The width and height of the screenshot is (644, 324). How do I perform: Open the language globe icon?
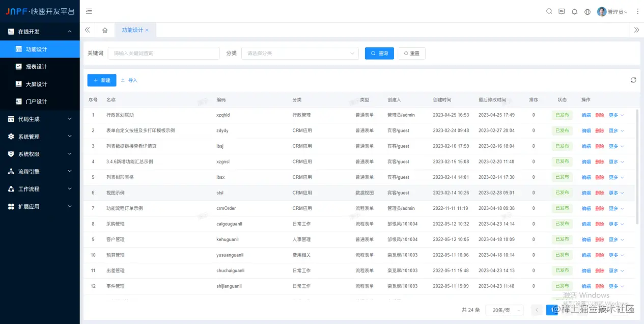coord(587,12)
